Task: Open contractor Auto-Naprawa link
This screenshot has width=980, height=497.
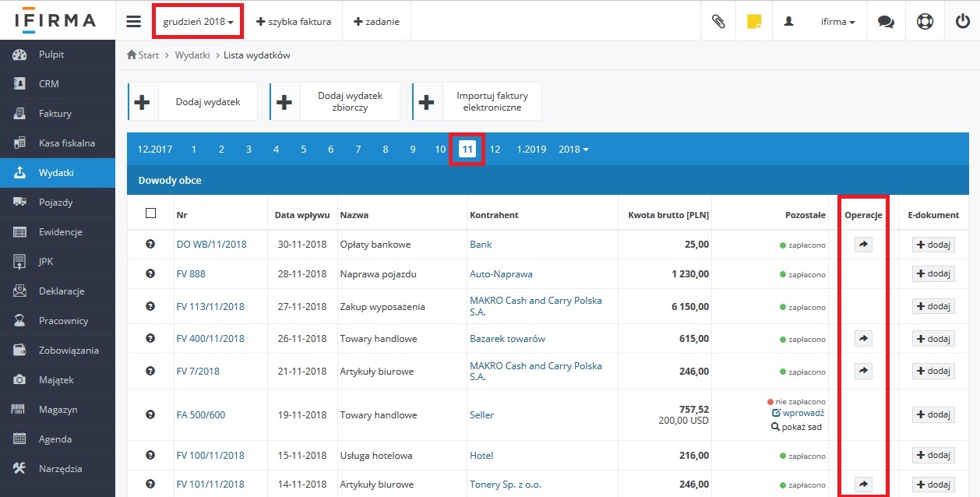Action: click(x=501, y=274)
